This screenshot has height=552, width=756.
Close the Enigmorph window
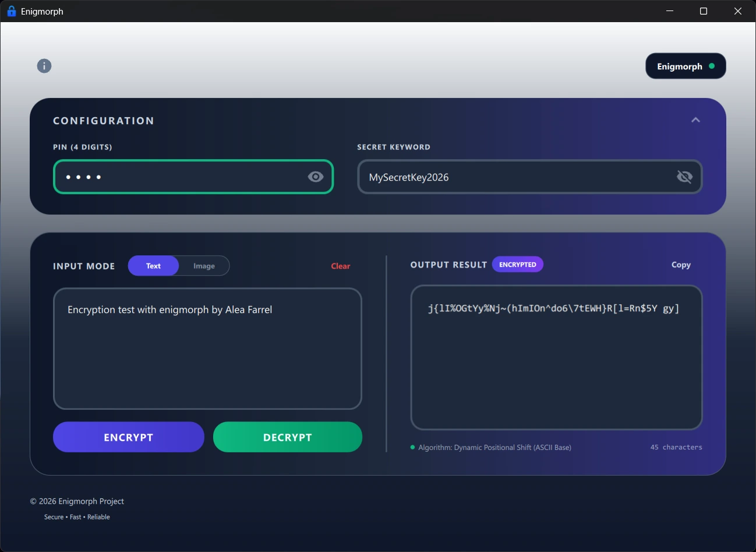pyautogui.click(x=738, y=11)
